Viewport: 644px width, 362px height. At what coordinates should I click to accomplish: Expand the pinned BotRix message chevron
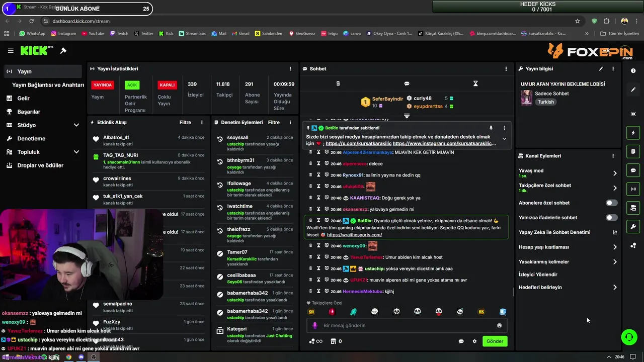(504, 139)
